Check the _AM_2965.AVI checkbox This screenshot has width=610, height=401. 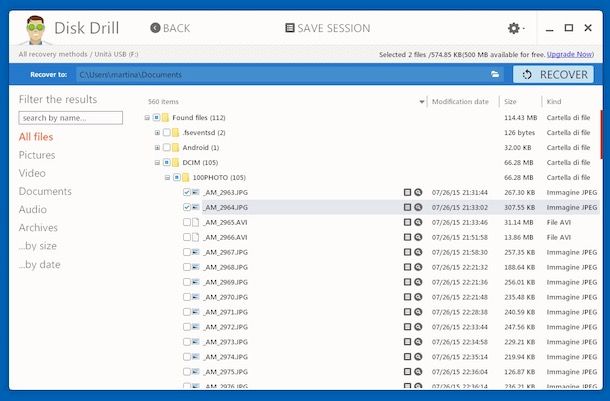(187, 222)
